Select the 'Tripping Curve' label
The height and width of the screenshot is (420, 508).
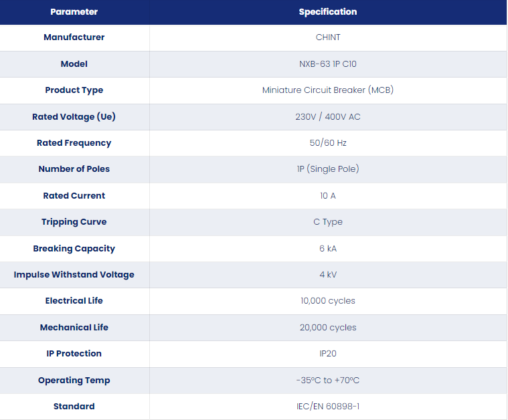(74, 222)
